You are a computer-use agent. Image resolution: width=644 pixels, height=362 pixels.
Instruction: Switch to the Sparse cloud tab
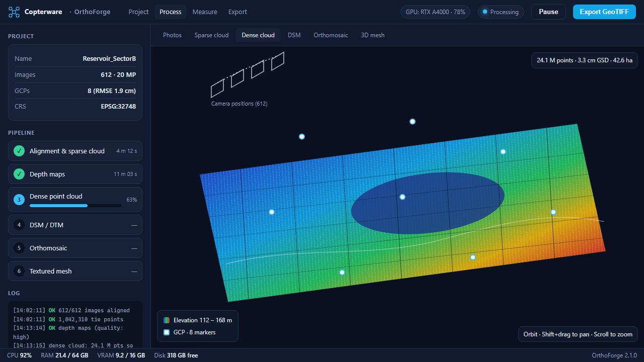211,35
